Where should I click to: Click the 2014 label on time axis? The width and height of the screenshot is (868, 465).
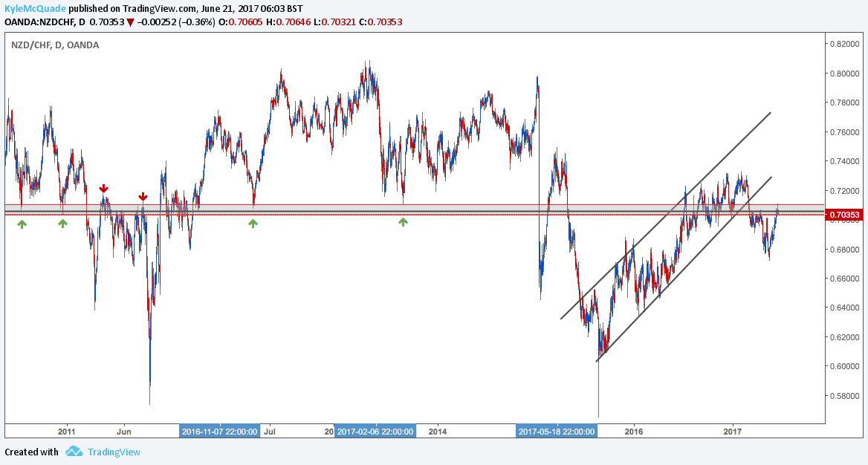pyautogui.click(x=437, y=432)
